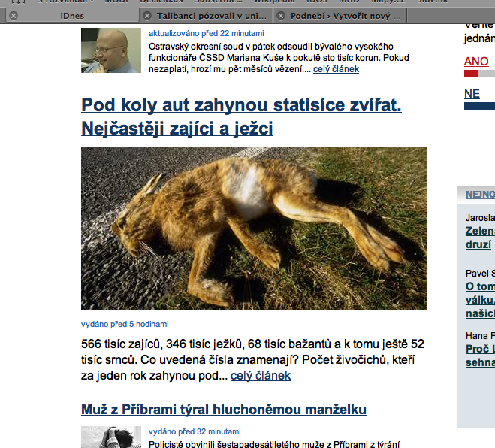The height and width of the screenshot is (448, 495).
Task: Select text vydáno před 5 hodinami
Action: tap(125, 324)
